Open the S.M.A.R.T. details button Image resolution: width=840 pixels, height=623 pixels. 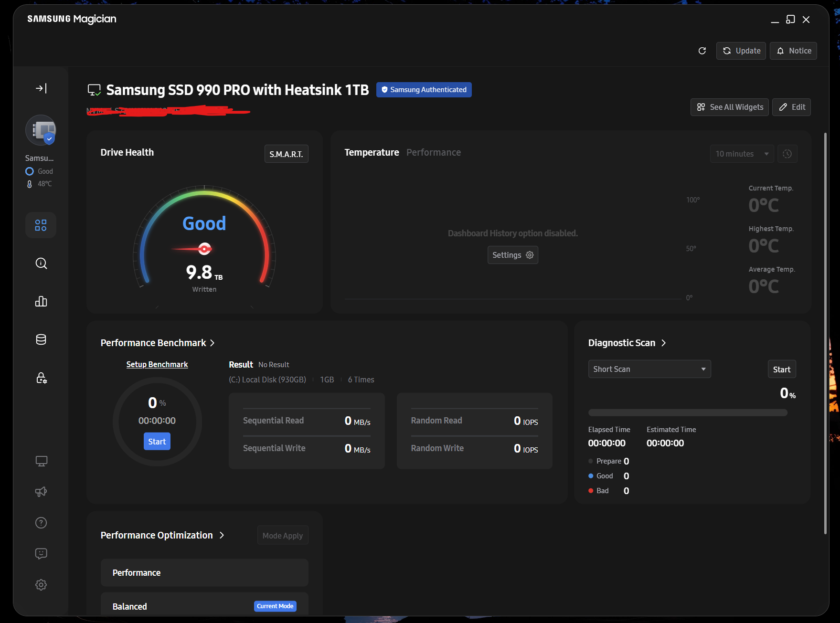pos(286,154)
